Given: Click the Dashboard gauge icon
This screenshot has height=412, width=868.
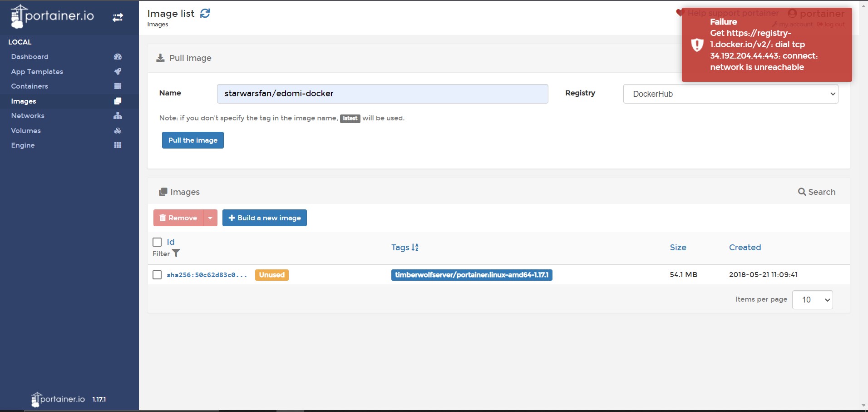Looking at the screenshot, I should point(118,57).
